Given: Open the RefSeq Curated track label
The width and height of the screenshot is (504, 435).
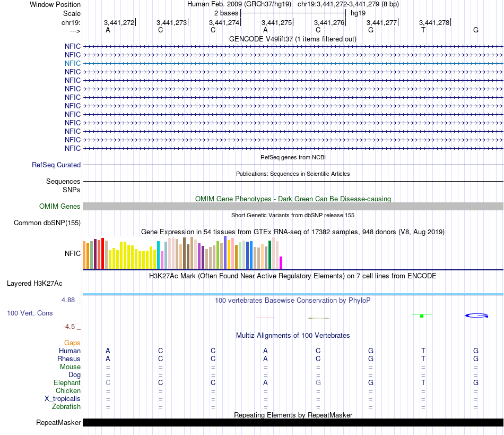Looking at the screenshot, I should [x=56, y=165].
